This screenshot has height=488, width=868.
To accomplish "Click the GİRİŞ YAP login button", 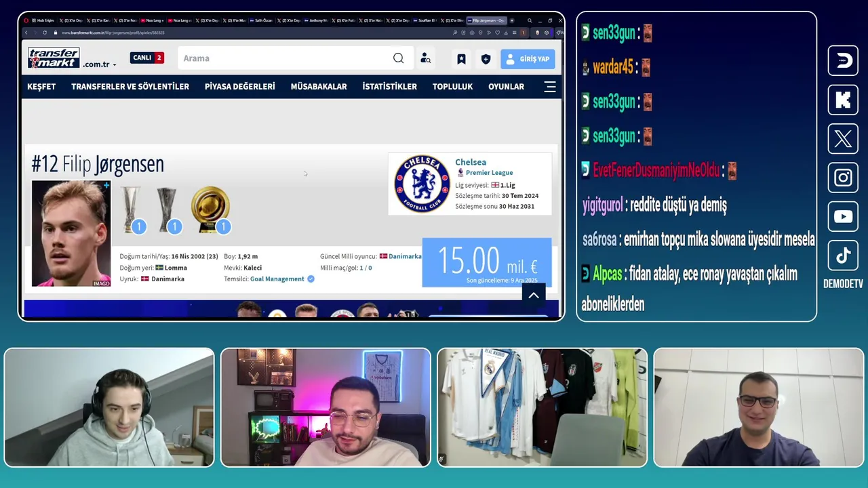I will tap(528, 59).
